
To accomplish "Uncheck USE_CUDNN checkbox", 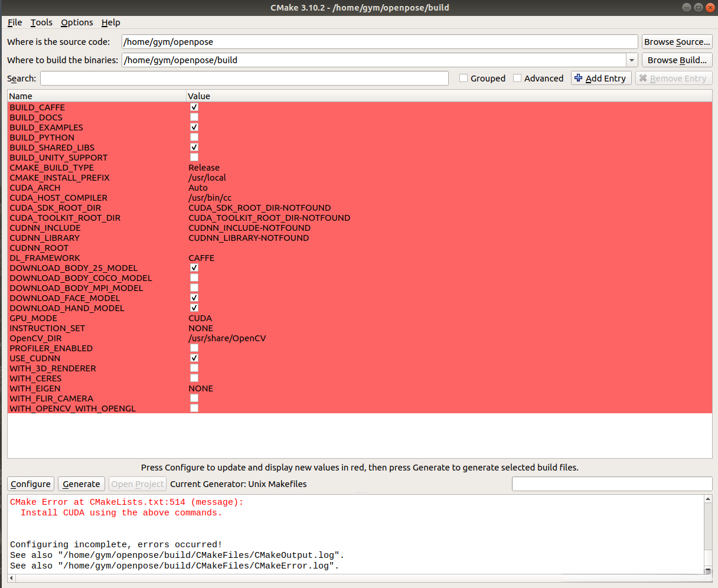I will coord(194,358).
